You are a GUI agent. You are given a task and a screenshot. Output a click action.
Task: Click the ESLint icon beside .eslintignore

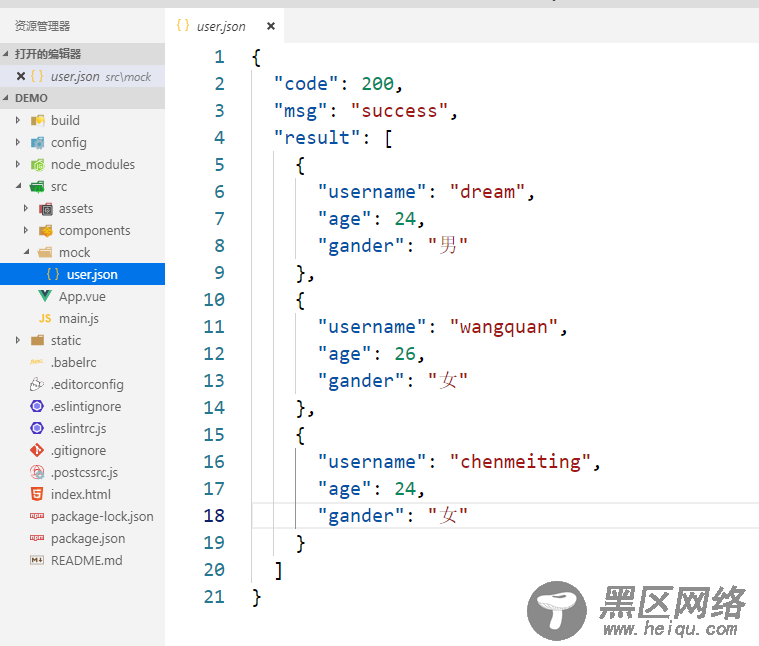point(37,406)
